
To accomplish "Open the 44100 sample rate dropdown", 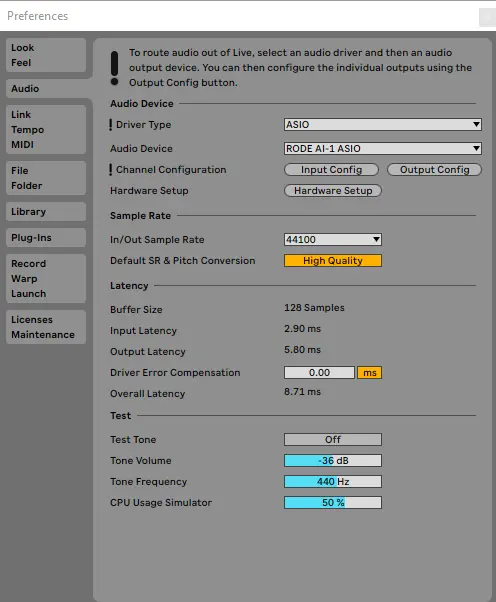I will 333,240.
